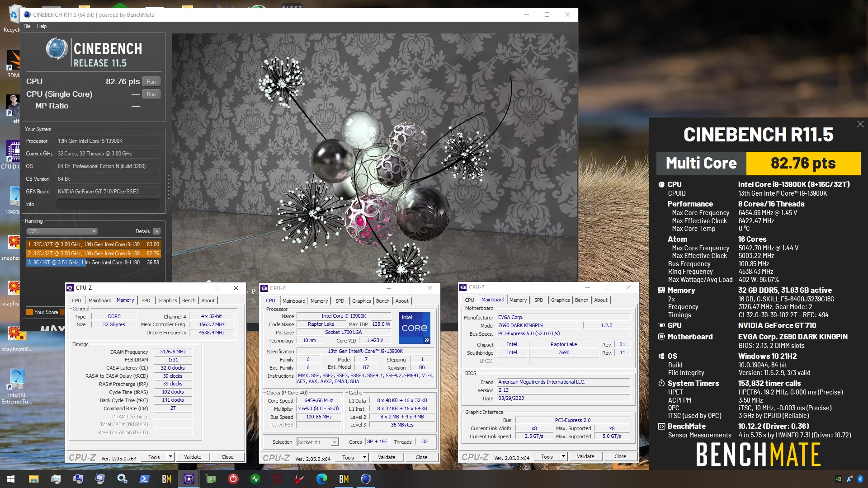The width and height of the screenshot is (868, 488).
Task: Click Tools in right CPU-Z Mainboard window
Action: click(x=547, y=457)
